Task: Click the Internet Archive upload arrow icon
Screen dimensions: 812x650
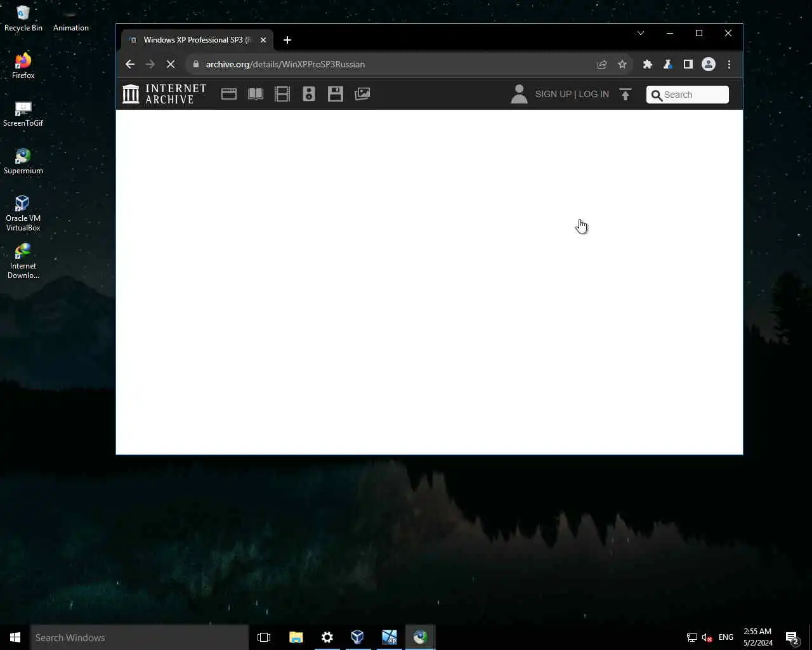Action: [625, 95]
